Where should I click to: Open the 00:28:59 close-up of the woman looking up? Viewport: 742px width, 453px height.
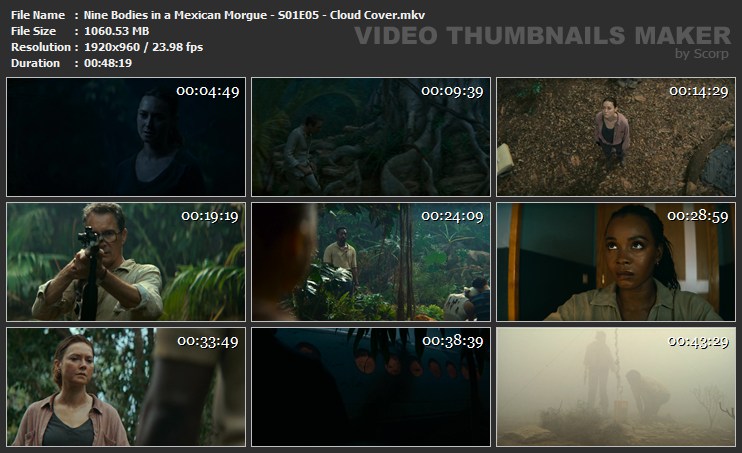point(616,262)
